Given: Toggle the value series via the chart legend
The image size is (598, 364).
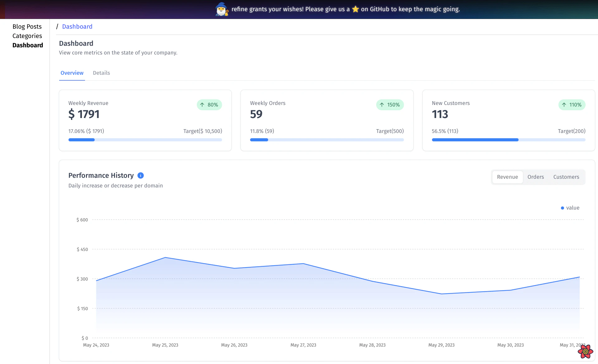Looking at the screenshot, I should point(570,208).
